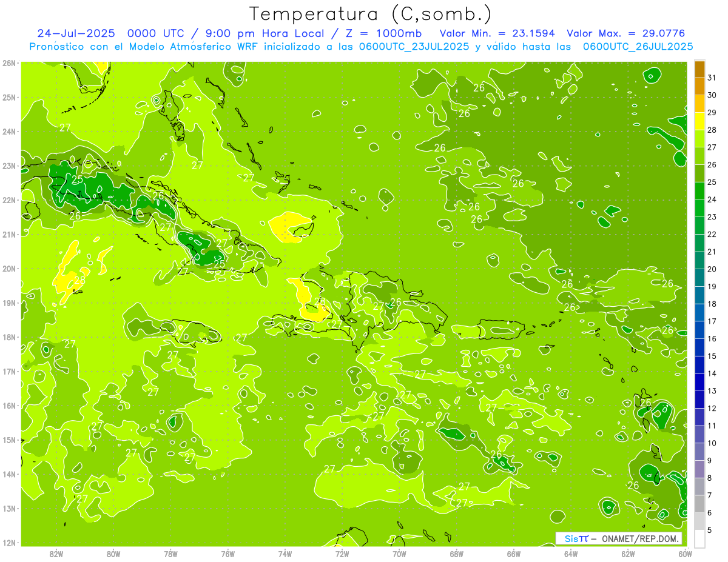Pick the yellow swatch between 28 and 29

(699, 121)
